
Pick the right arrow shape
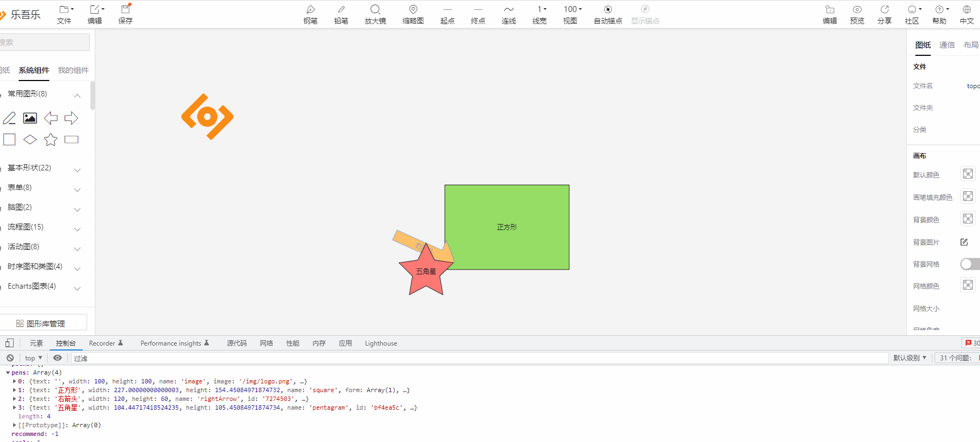[71, 118]
